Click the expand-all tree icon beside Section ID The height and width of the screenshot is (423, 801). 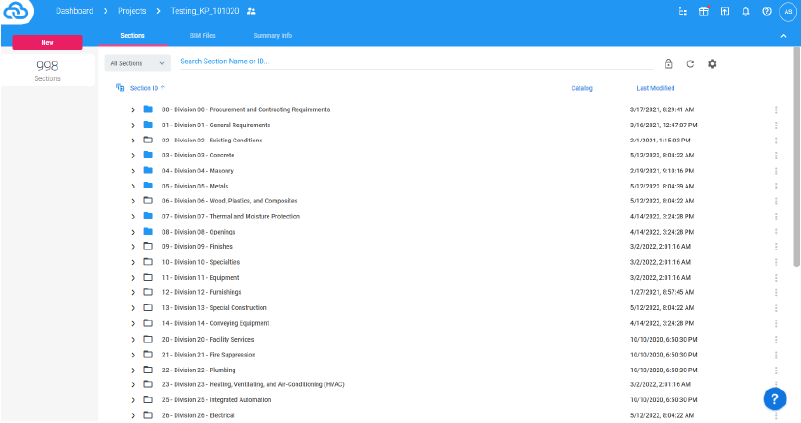120,88
